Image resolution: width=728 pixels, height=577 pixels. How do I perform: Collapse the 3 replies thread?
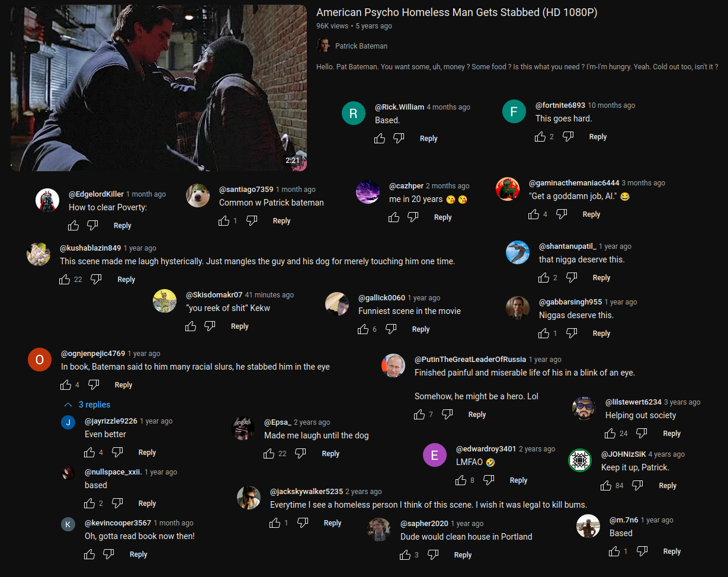88,405
